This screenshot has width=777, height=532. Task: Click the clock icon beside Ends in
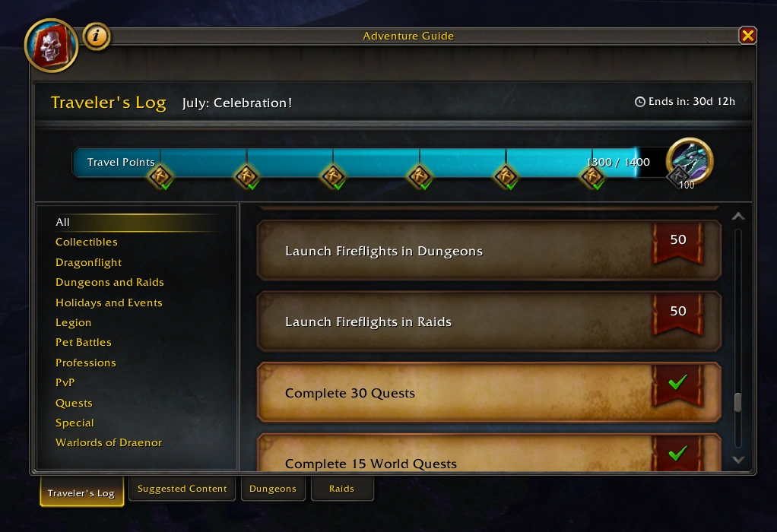point(639,102)
